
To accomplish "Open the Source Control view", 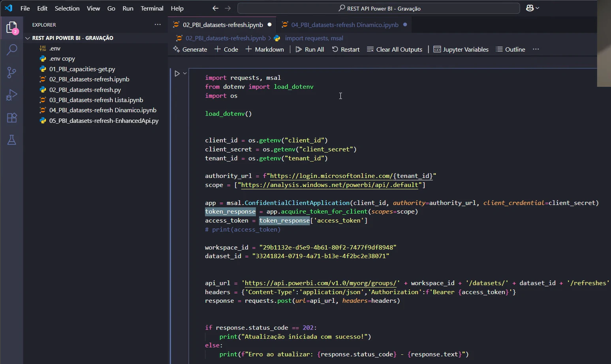I will [x=12, y=72].
